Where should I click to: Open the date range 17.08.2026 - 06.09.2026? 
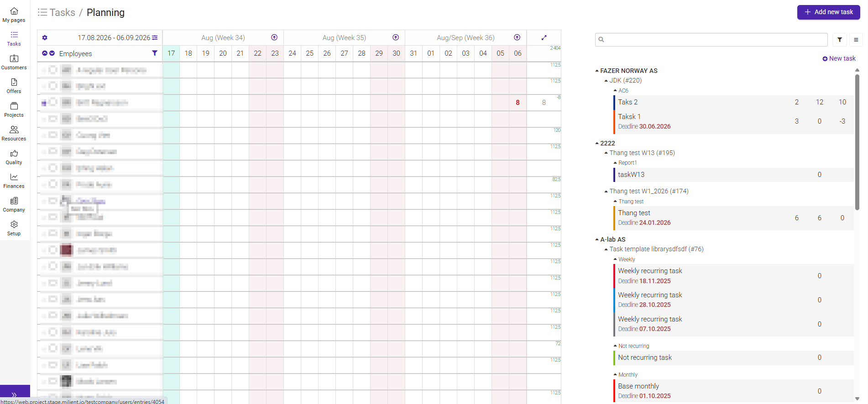(x=114, y=38)
